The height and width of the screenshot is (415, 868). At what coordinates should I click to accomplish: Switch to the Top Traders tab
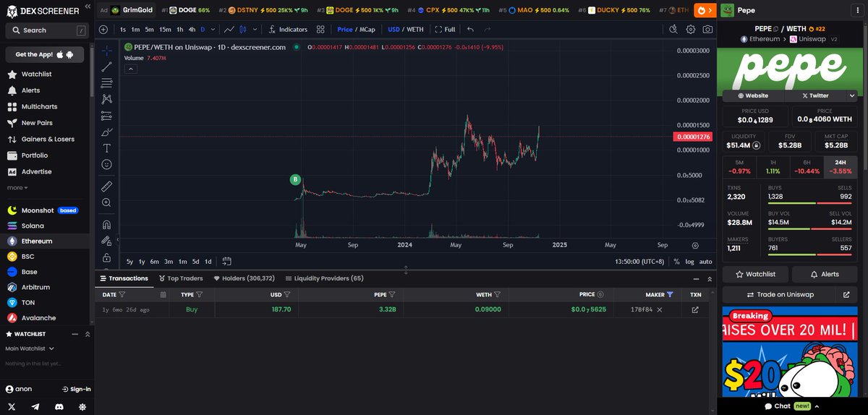point(181,278)
